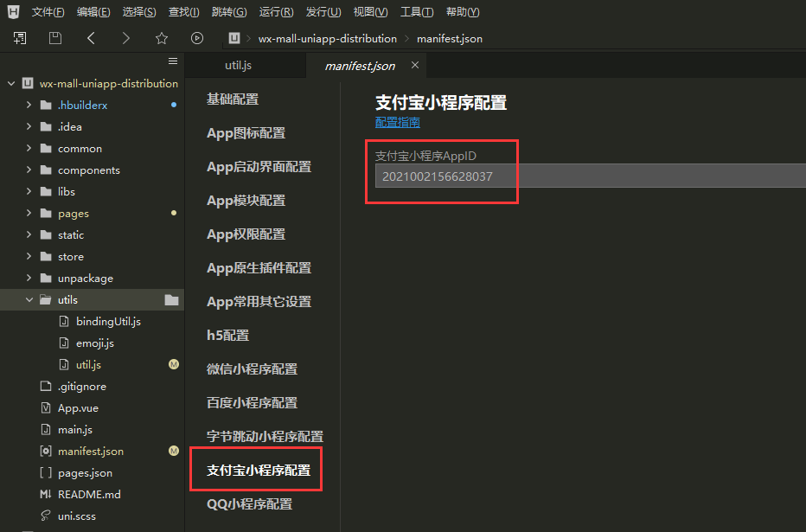The width and height of the screenshot is (806, 532).
Task: Expand the components folder
Action: click(x=29, y=170)
